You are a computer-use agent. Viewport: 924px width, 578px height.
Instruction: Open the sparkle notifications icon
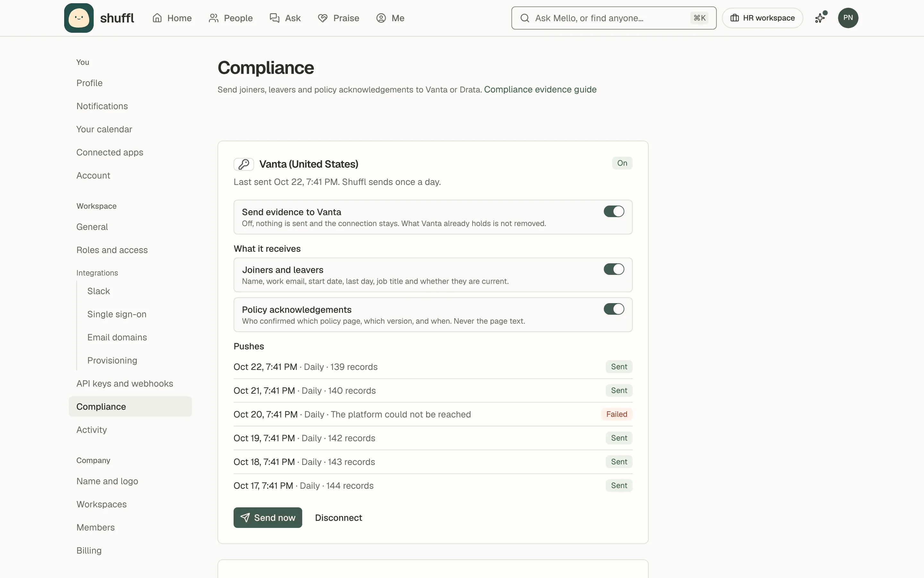[820, 18]
